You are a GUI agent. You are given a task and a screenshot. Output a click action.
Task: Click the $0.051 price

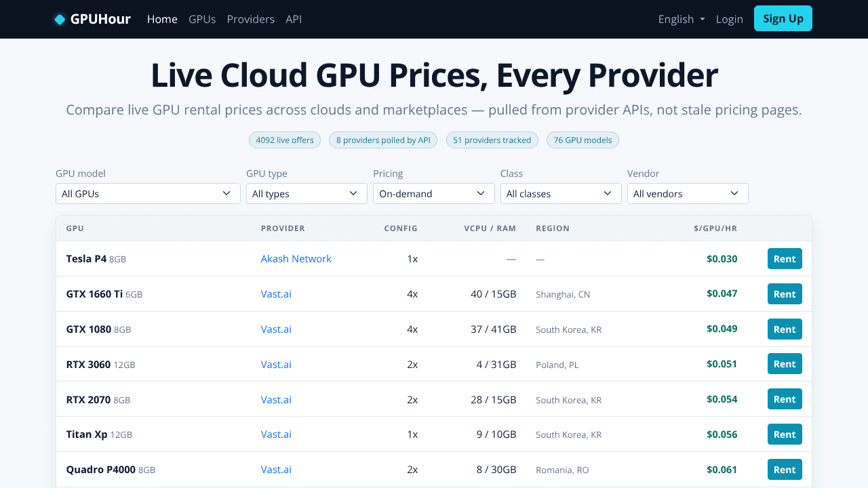(722, 364)
